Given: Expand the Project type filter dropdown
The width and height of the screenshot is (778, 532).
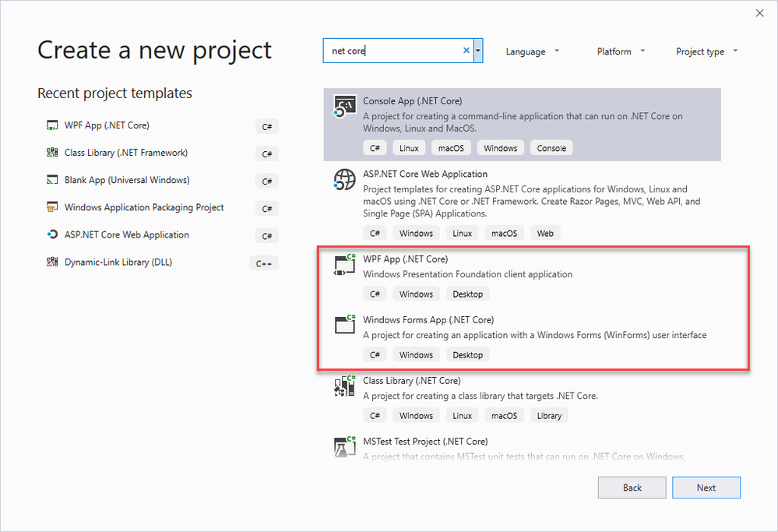Looking at the screenshot, I should (706, 52).
